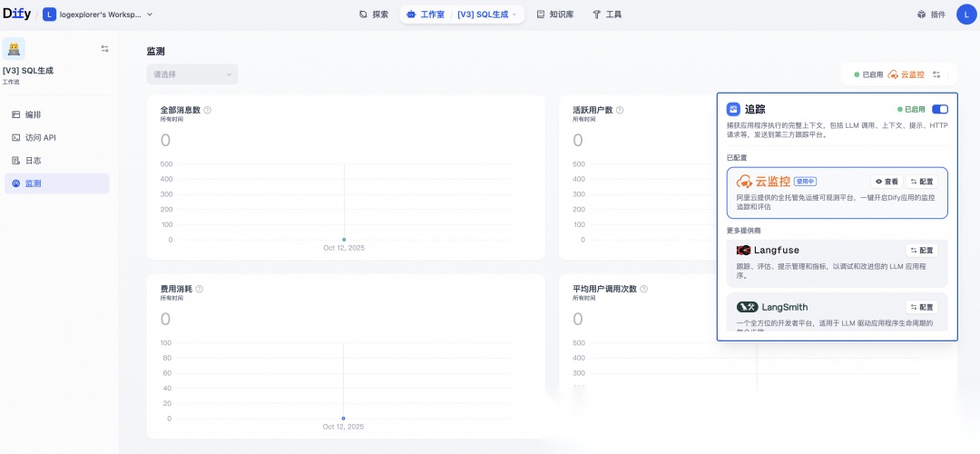Toggle the 追踪 switch off
Screen dimensions: 980x454
(x=940, y=110)
